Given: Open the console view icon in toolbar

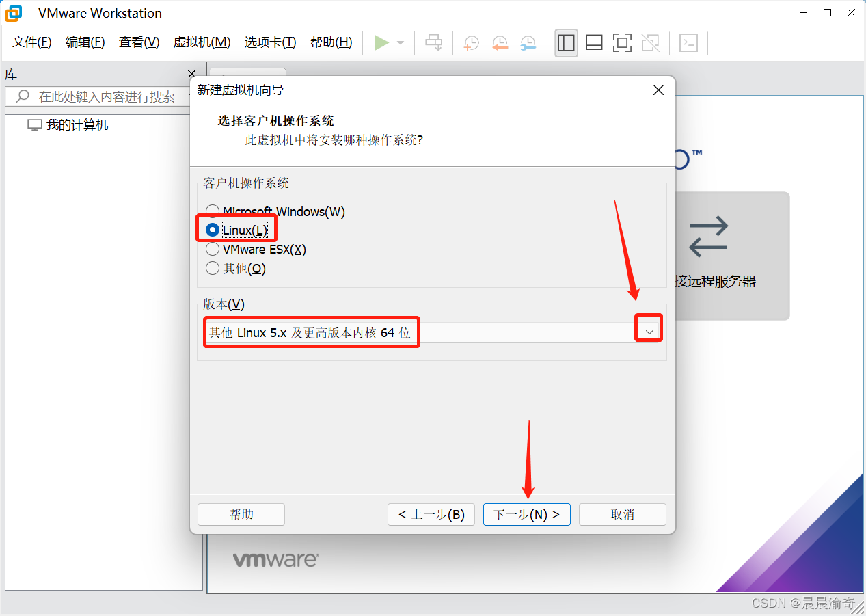Looking at the screenshot, I should pos(688,43).
